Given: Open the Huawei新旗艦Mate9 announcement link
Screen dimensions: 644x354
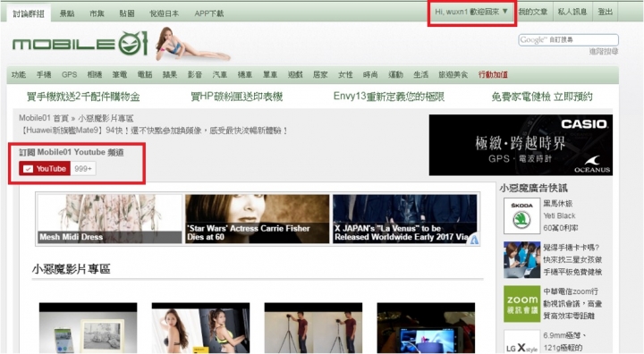Looking at the screenshot, I should pyautogui.click(x=153, y=131).
